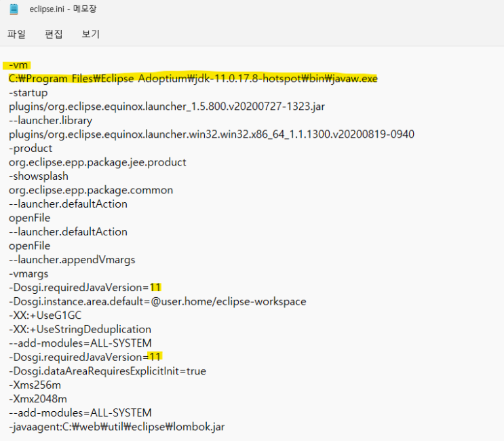Click the launcher.win32.win32.x86_64 line
The height and width of the screenshot is (441, 504).
tap(212, 134)
